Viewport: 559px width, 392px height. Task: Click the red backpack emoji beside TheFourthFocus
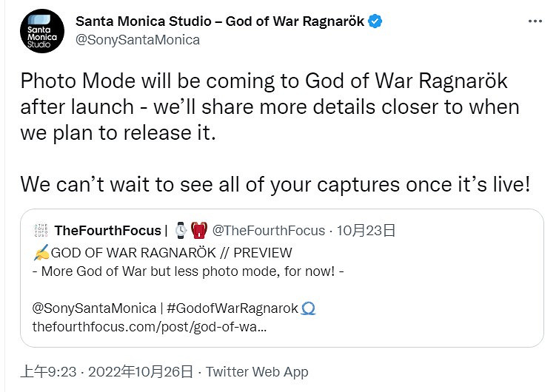coord(198,231)
